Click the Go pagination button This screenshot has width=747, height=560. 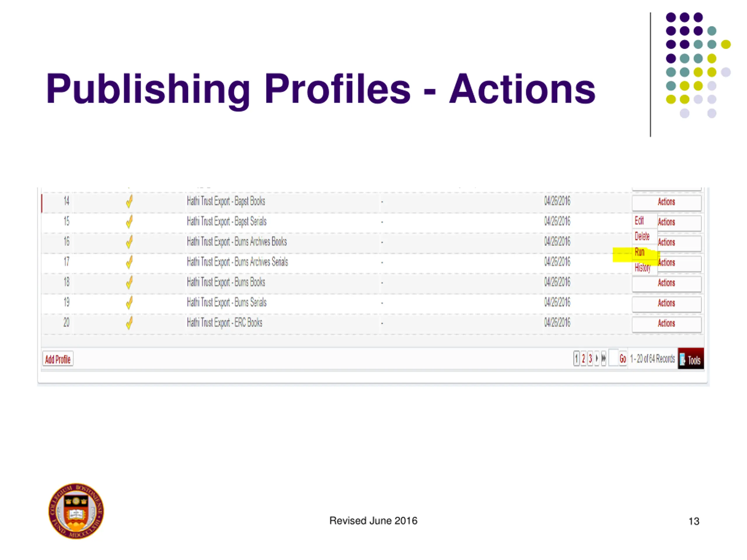click(x=623, y=359)
